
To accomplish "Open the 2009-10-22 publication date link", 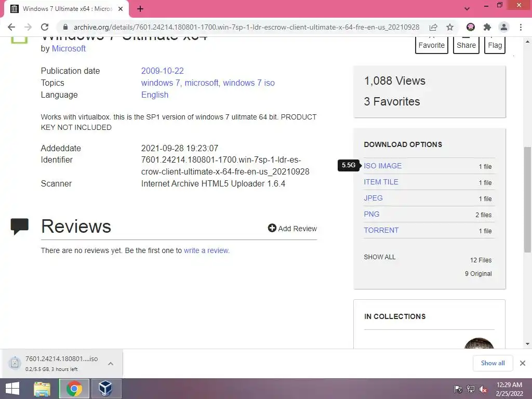I will pyautogui.click(x=162, y=71).
